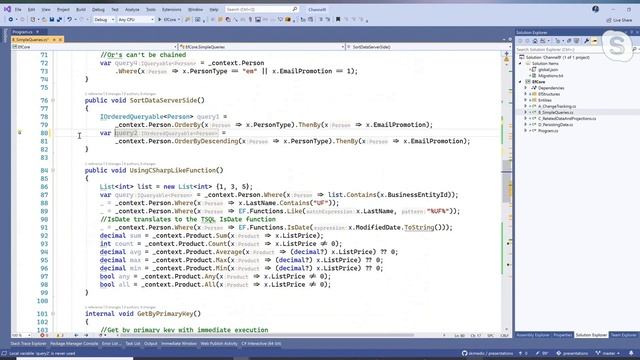Image resolution: width=640 pixels, height=360 pixels.
Task: Select global.json in Solution Explorer
Action: point(548,69)
